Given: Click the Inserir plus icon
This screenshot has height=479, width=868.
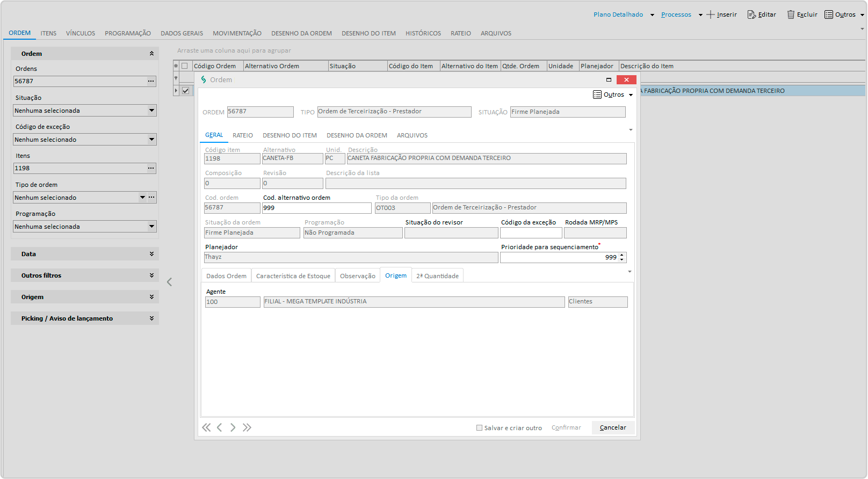Looking at the screenshot, I should coord(711,14).
